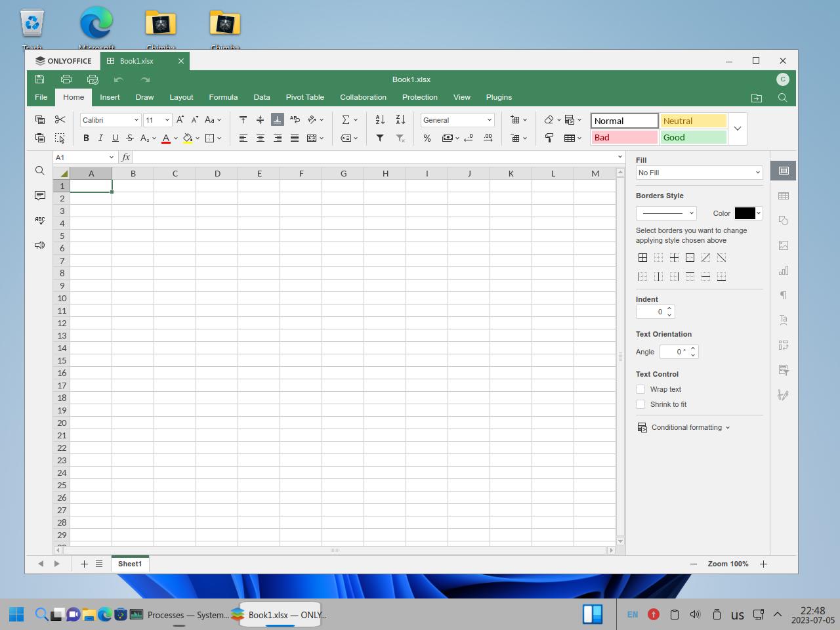Click the Save icon in the title toolbar
840x630 pixels.
pos(40,79)
